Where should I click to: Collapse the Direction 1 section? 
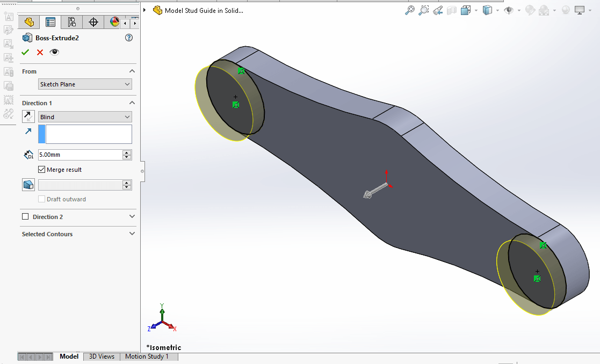(x=132, y=103)
